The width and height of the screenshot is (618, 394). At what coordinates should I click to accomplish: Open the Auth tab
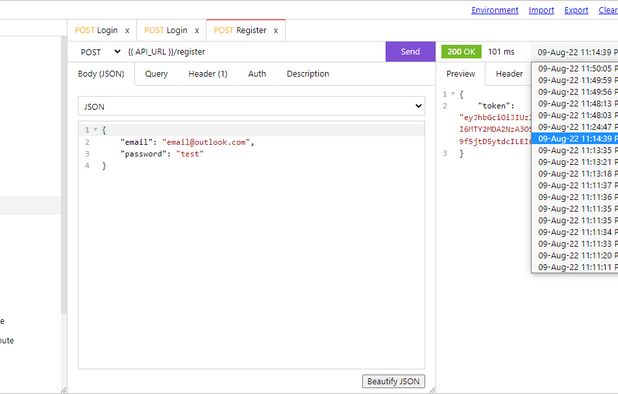pos(257,74)
